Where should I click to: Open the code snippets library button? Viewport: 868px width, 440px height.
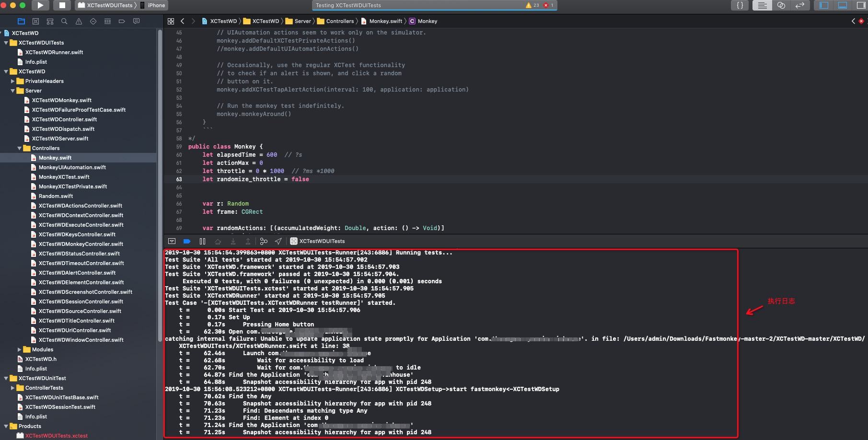740,5
